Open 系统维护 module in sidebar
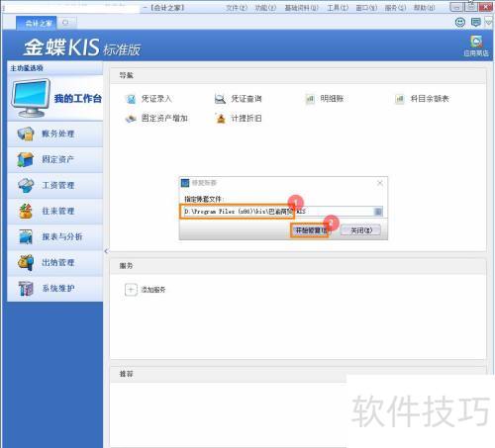 pos(55,288)
